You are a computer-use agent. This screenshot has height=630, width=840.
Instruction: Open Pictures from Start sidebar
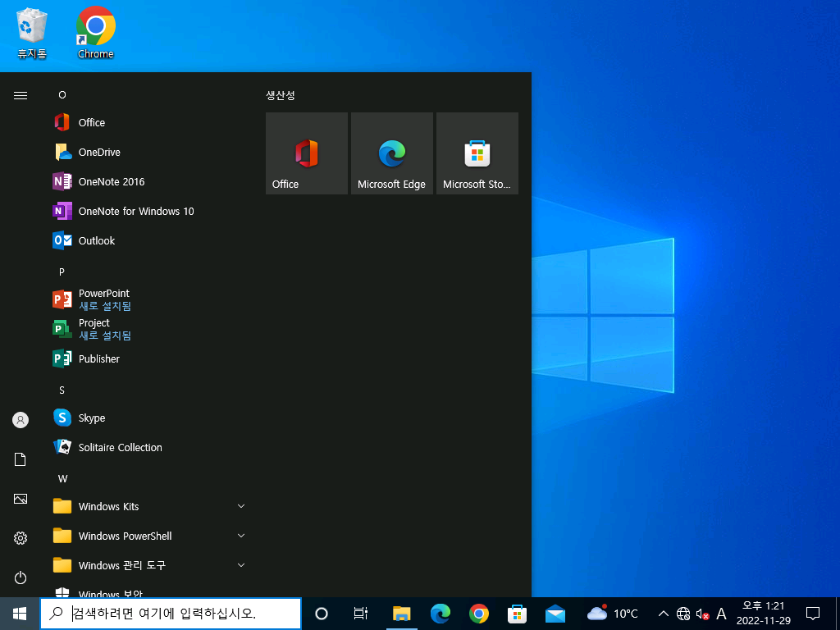(21, 499)
